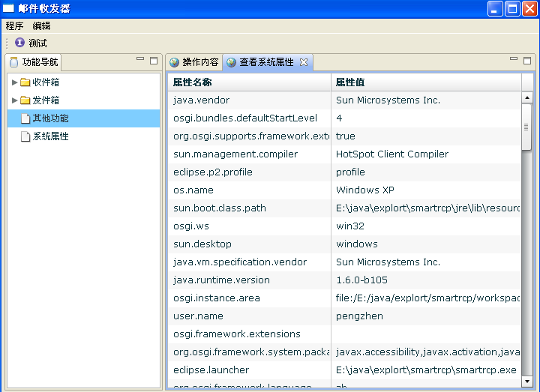This screenshot has height=392, width=540.
Task: Click the 测试 toolbar icon
Action: 19,43
